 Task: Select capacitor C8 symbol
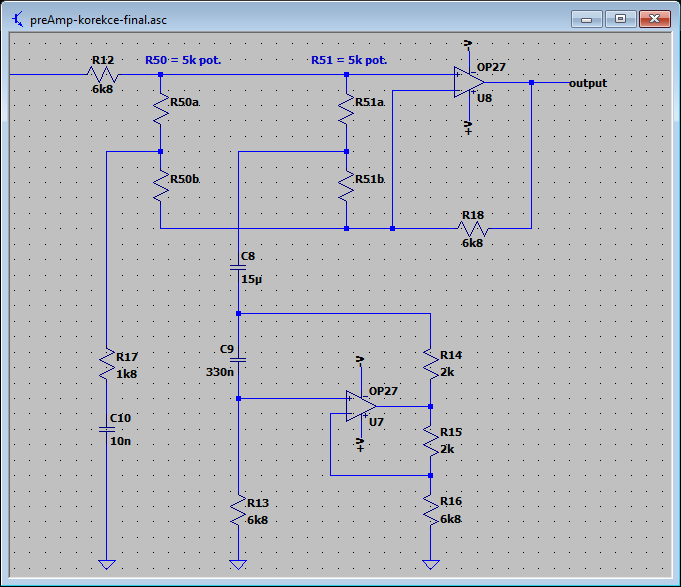[x=238, y=267]
